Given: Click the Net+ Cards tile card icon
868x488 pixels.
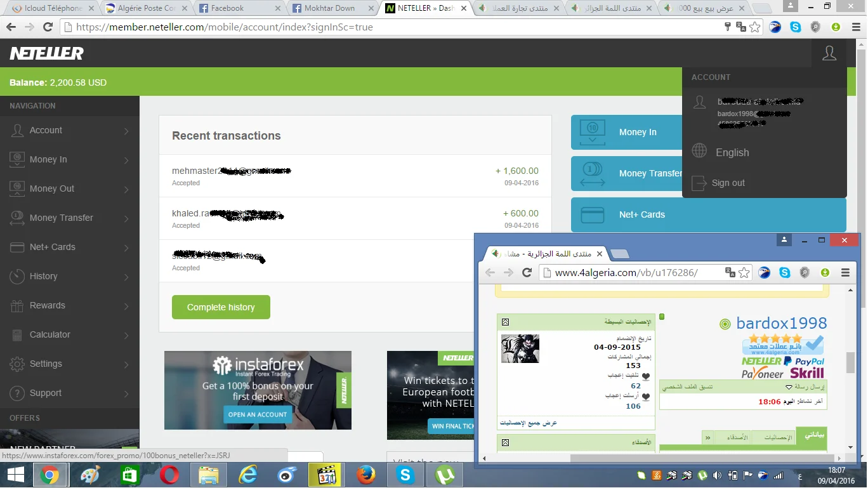Looking at the screenshot, I should coord(592,215).
